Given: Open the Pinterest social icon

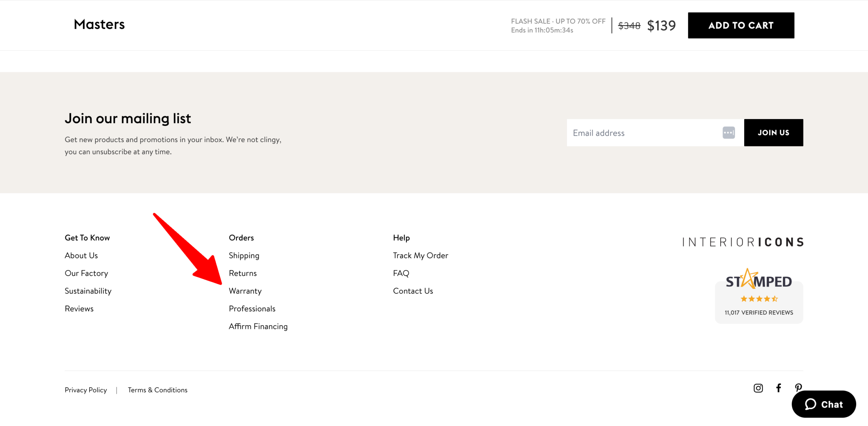Looking at the screenshot, I should [798, 387].
